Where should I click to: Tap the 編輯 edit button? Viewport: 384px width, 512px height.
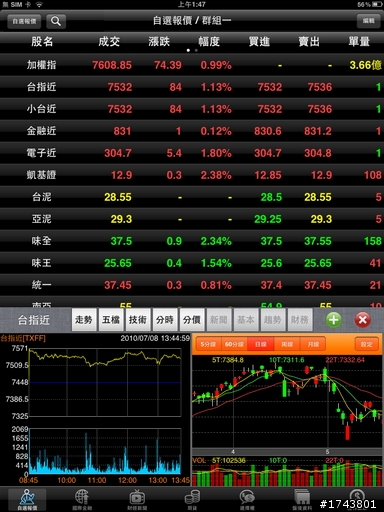click(368, 21)
